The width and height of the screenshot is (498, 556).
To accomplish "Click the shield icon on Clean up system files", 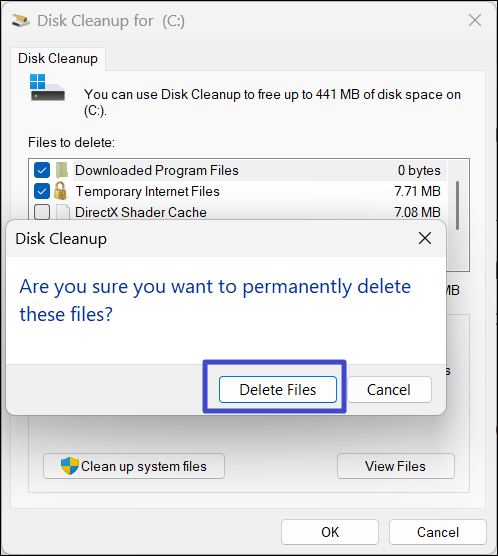I will tap(70, 466).
